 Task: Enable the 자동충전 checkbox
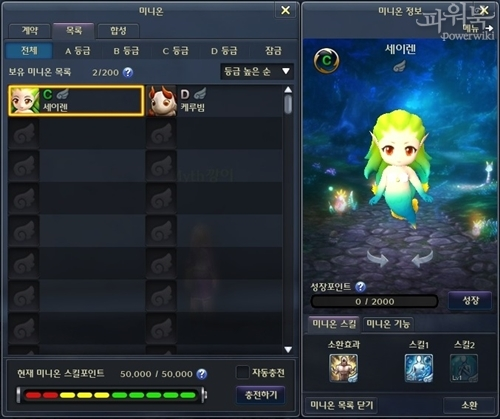coord(242,372)
